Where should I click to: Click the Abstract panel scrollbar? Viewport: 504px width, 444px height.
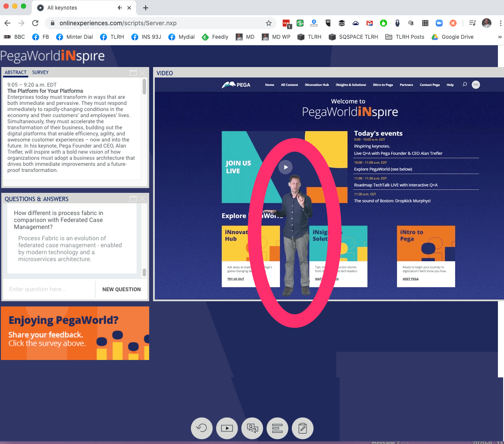[x=144, y=87]
